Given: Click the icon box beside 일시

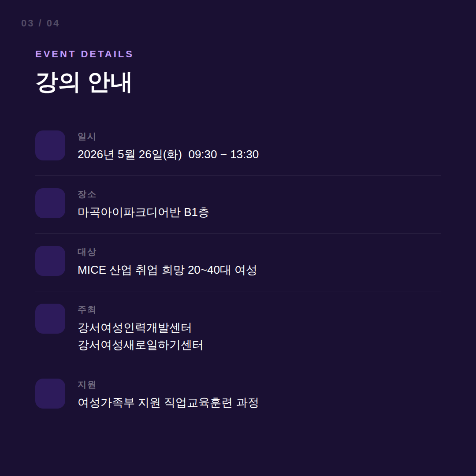Looking at the screenshot, I should pyautogui.click(x=50, y=145).
